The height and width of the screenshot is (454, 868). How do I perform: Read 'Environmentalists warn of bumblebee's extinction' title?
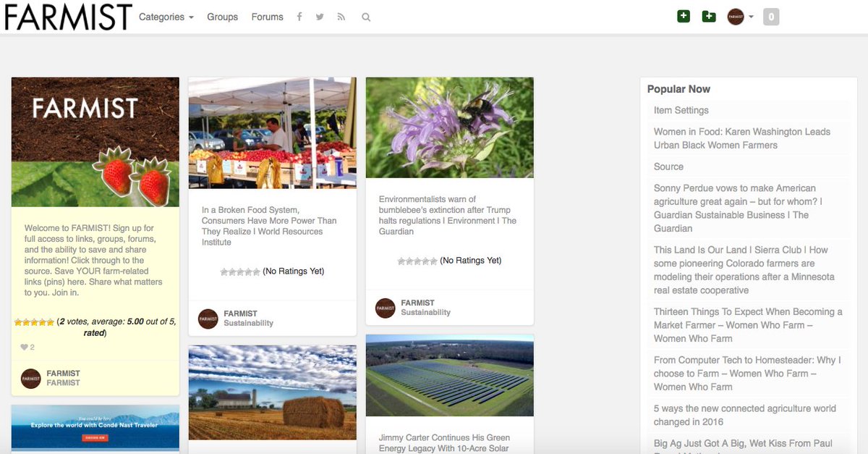(x=448, y=215)
